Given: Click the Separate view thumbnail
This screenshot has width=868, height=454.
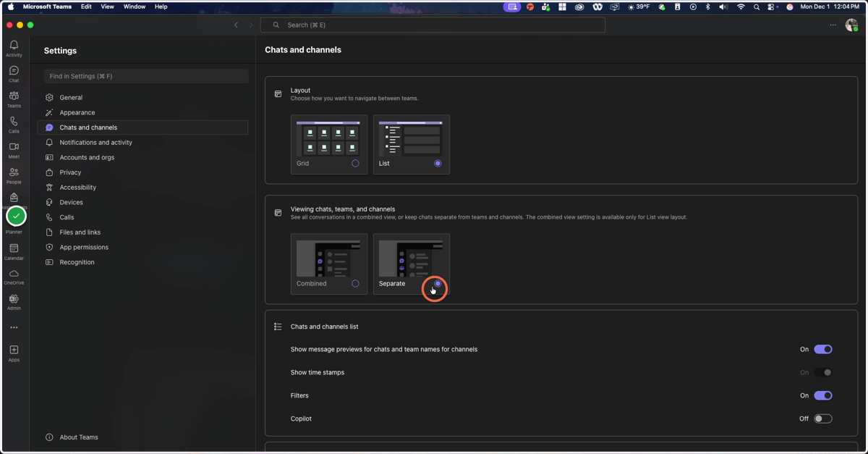Looking at the screenshot, I should coord(411,258).
